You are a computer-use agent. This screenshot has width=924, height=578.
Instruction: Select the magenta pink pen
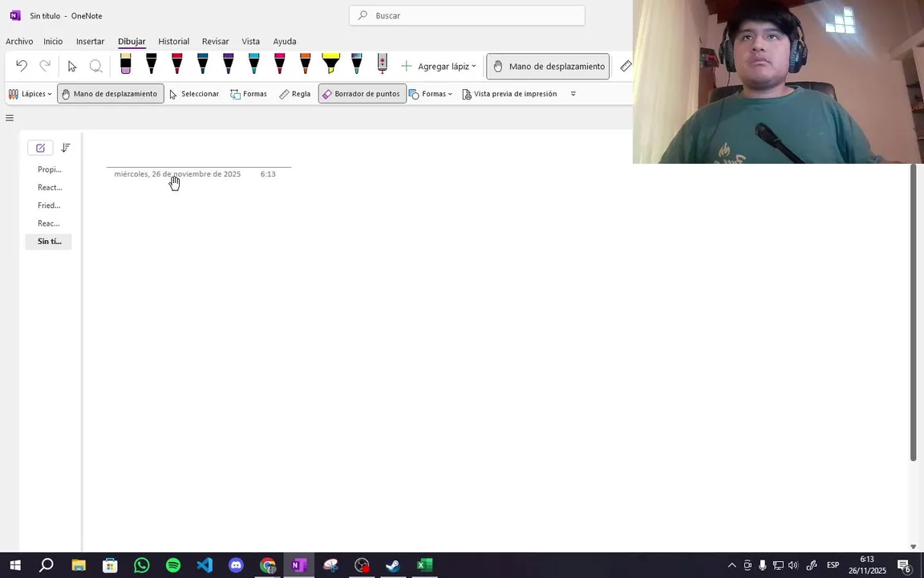(x=280, y=63)
